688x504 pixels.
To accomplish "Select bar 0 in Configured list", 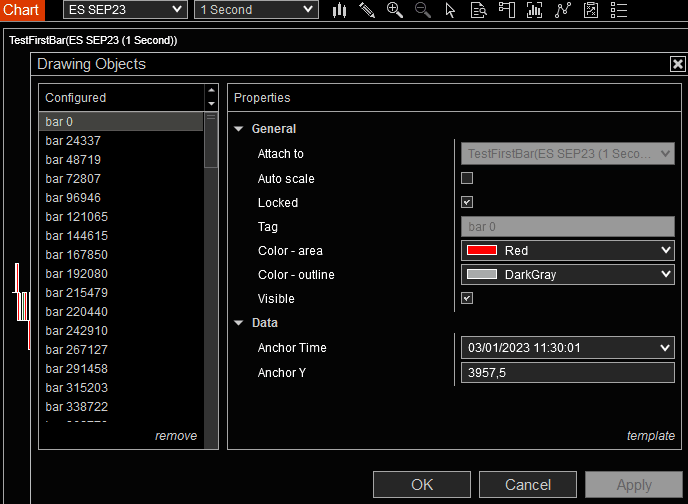I will pos(121,122).
